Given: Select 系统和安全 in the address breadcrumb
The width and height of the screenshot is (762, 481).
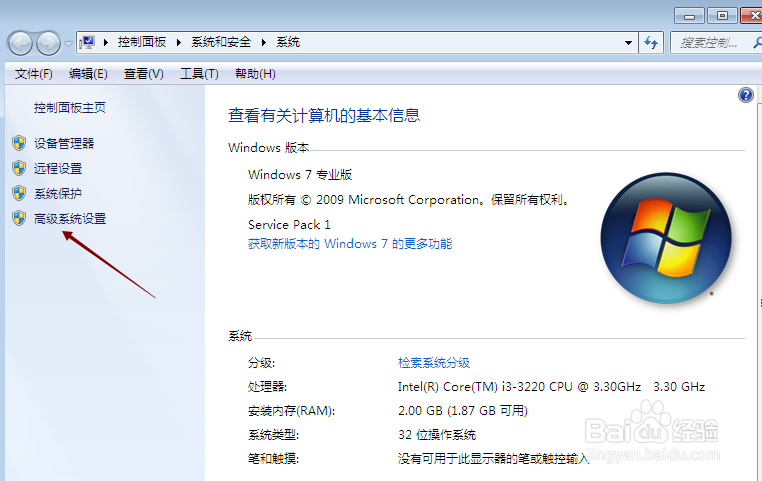Looking at the screenshot, I should (221, 42).
